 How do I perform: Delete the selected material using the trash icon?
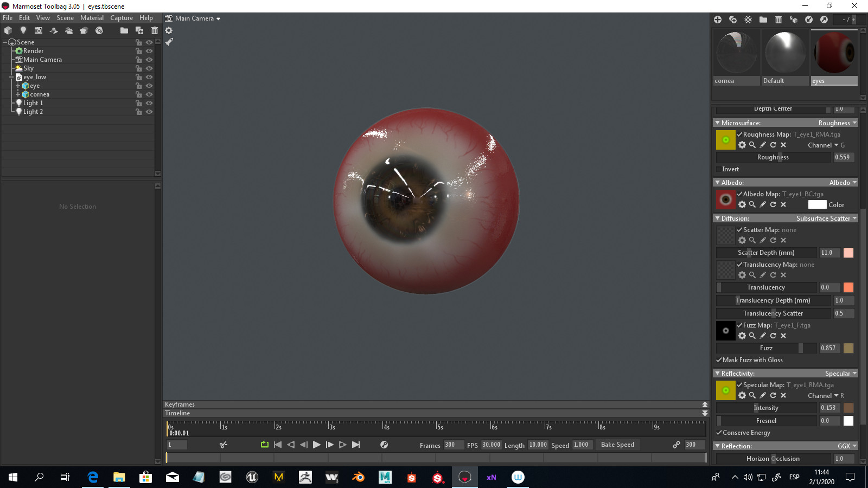(778, 20)
